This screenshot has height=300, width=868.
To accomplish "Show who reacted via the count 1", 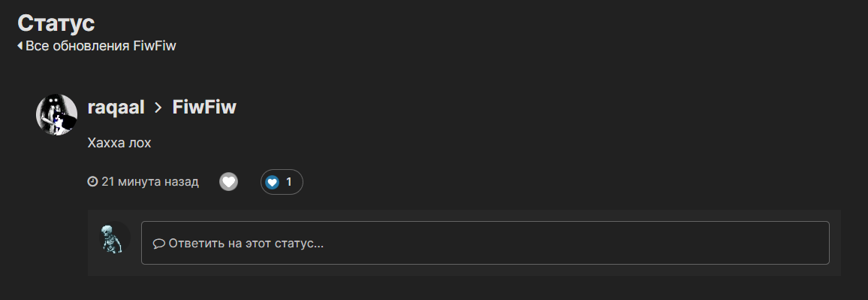I will pyautogui.click(x=288, y=182).
